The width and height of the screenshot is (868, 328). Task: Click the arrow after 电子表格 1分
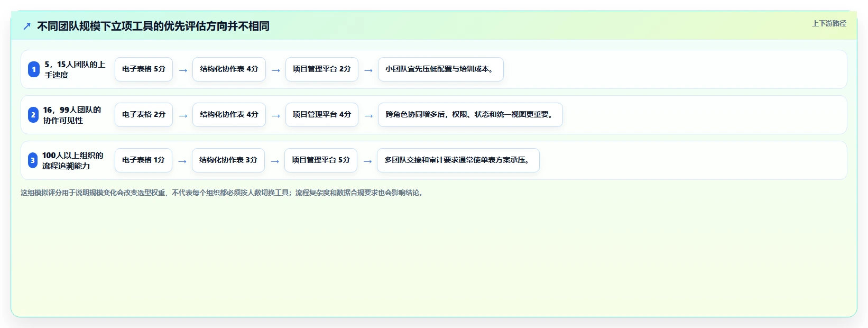(x=182, y=161)
